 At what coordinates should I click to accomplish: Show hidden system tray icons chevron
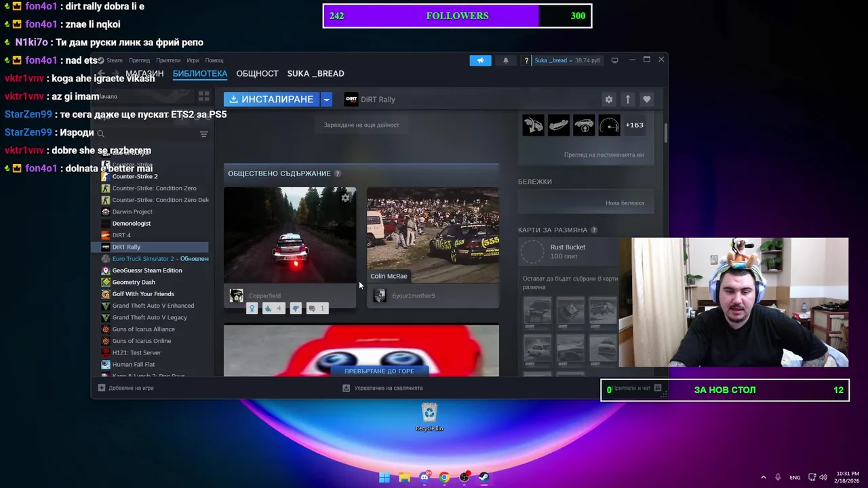[x=763, y=477]
